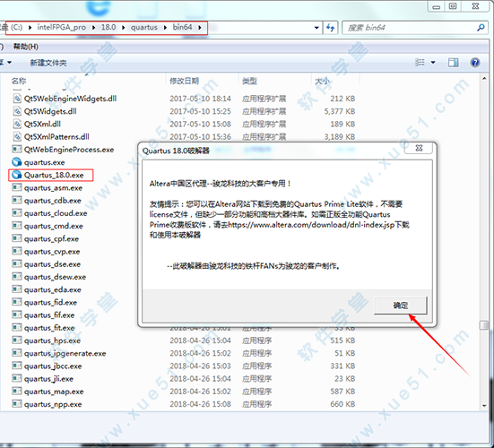Click the 新建文件夹 toolbar button

(x=48, y=63)
